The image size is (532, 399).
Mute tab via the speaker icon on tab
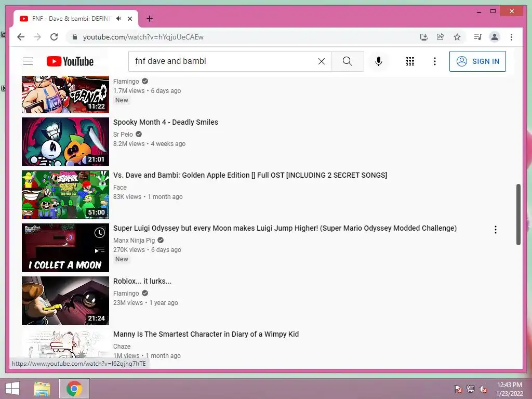pyautogui.click(x=119, y=19)
